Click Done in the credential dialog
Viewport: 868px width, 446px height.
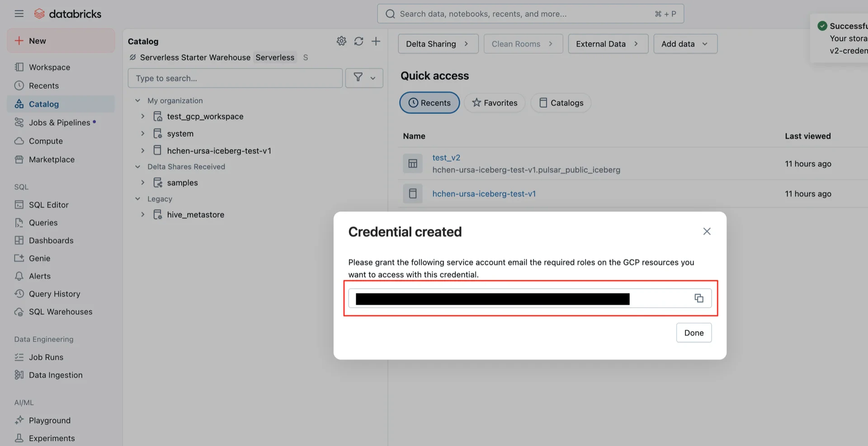tap(694, 333)
